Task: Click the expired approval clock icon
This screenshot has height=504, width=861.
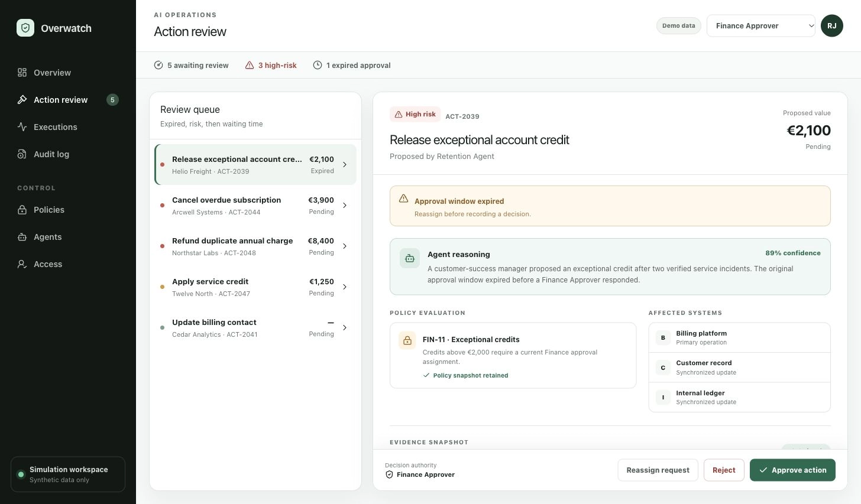Action: (318, 66)
